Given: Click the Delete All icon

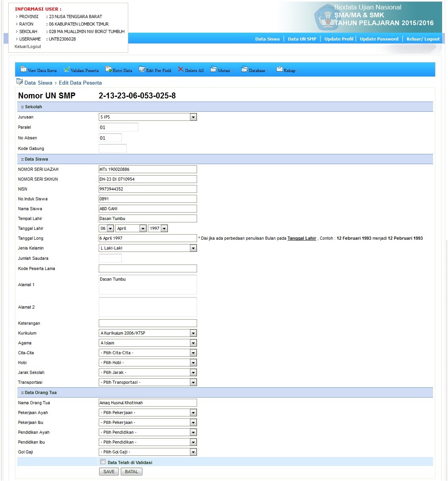Looking at the screenshot, I should pyautogui.click(x=190, y=69).
